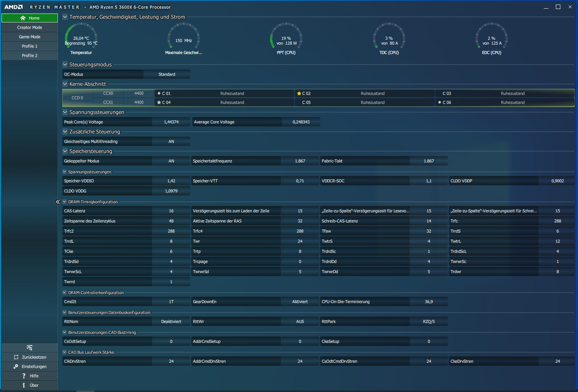Collapse the DRAM-Controllerkonfiguration section
578x392 pixels.
[65, 293]
